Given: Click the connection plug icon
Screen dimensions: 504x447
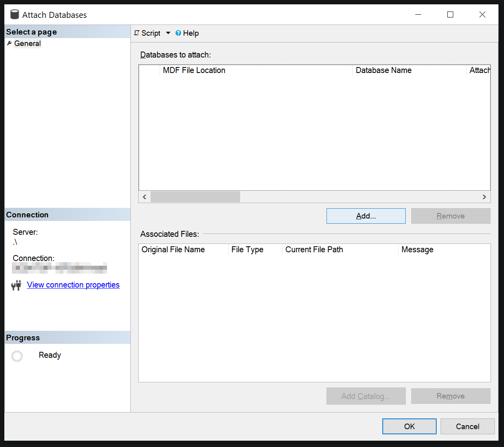Looking at the screenshot, I should pyautogui.click(x=16, y=285).
